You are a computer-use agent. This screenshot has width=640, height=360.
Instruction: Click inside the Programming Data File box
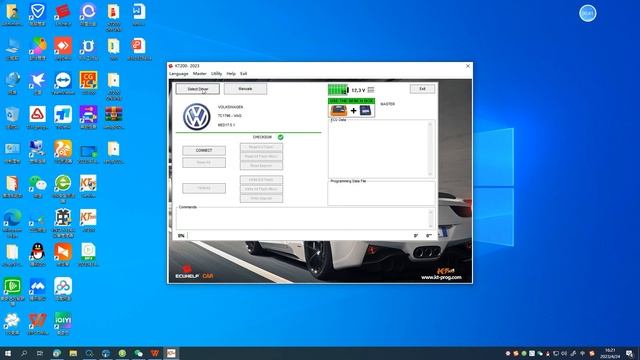(x=381, y=193)
